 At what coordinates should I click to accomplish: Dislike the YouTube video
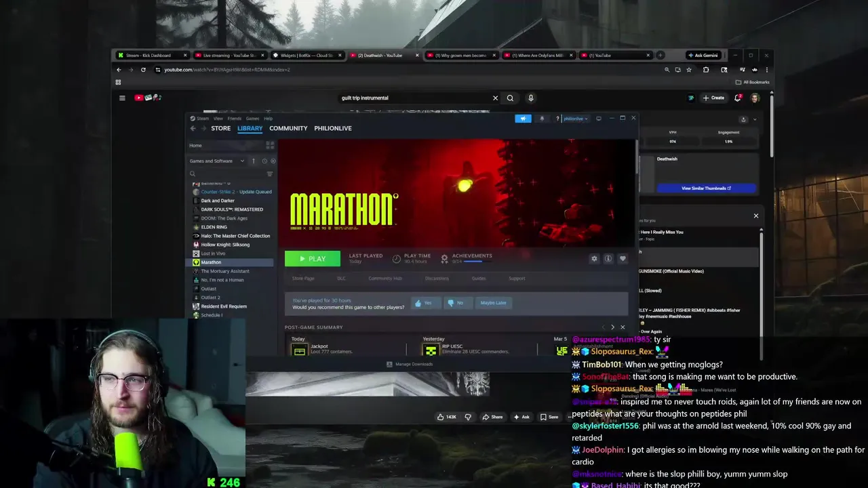468,418
